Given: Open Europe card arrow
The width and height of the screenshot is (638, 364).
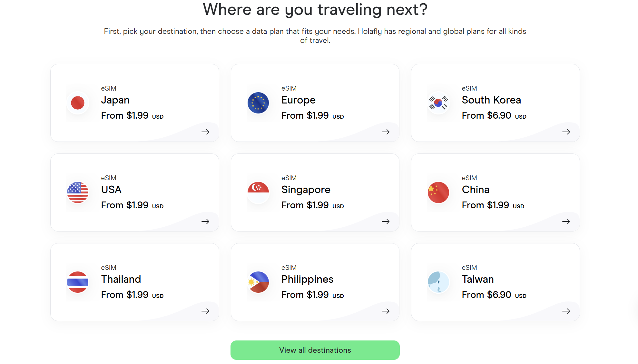Looking at the screenshot, I should 386,132.
